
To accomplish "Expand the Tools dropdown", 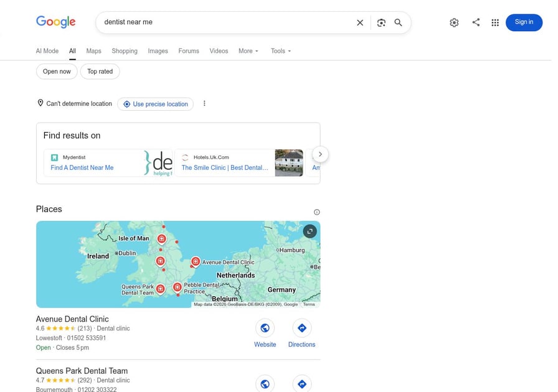I will (281, 51).
